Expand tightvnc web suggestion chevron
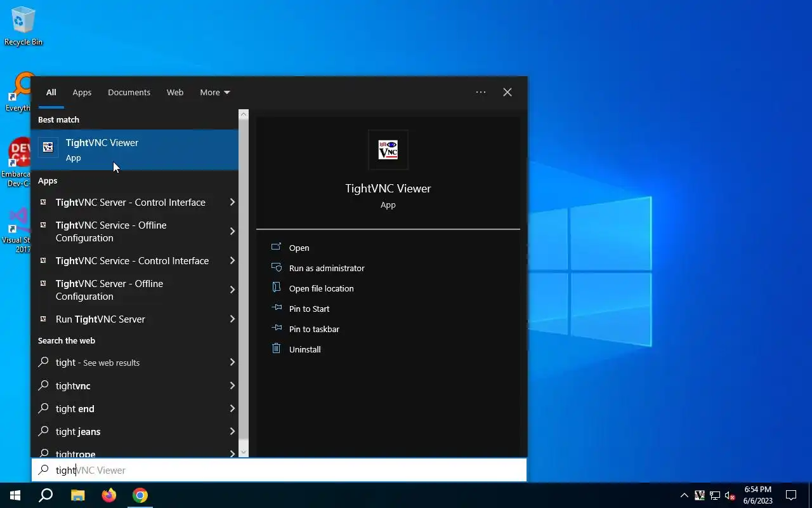Viewport: 812px width, 508px height. coord(232,385)
